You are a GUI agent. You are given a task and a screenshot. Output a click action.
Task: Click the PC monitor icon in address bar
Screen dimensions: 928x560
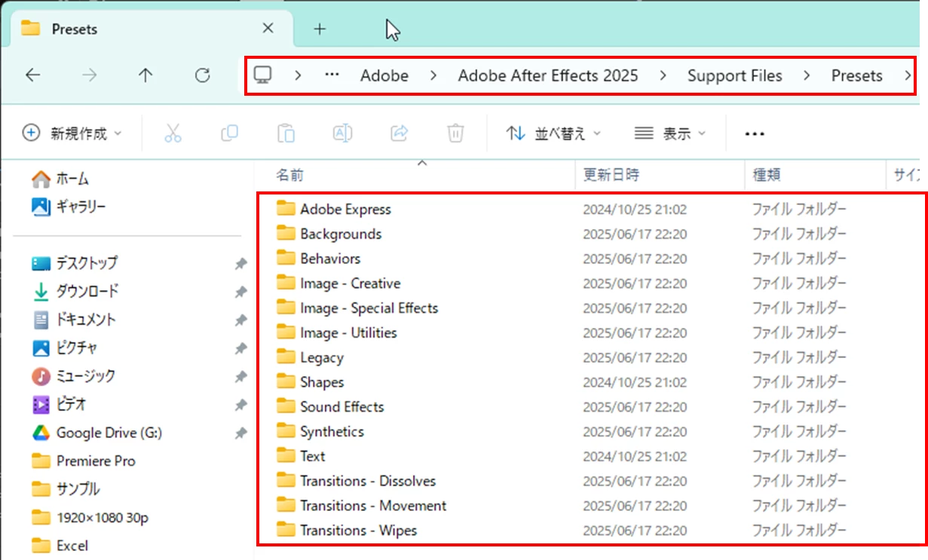pos(262,75)
